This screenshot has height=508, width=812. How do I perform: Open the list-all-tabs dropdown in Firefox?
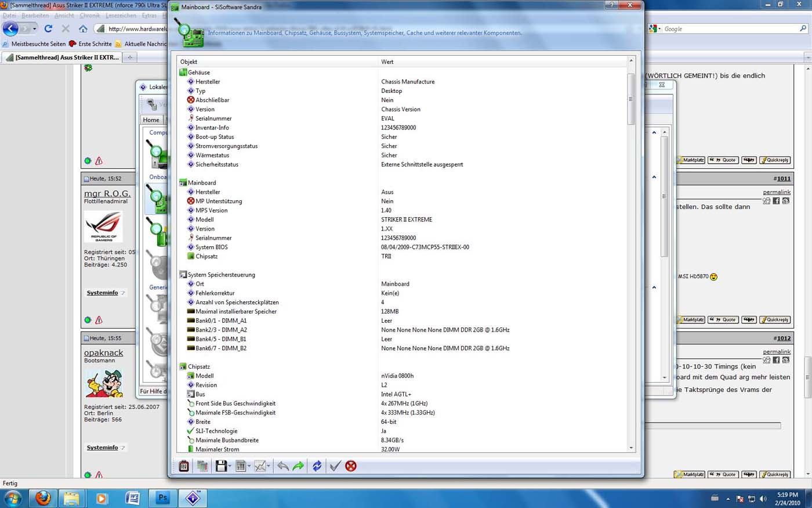807,57
